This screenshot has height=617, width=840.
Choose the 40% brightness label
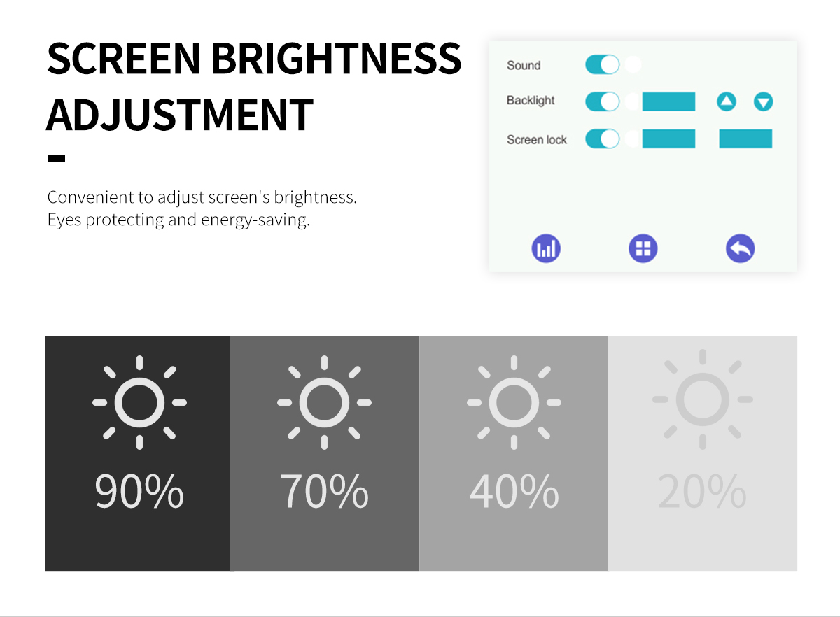point(514,491)
